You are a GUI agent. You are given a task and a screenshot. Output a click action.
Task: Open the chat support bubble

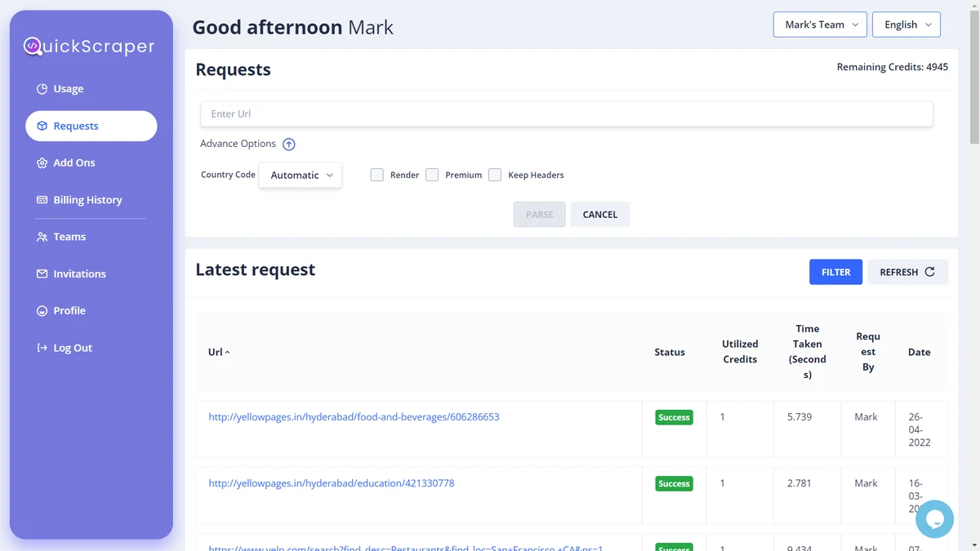[x=934, y=519]
